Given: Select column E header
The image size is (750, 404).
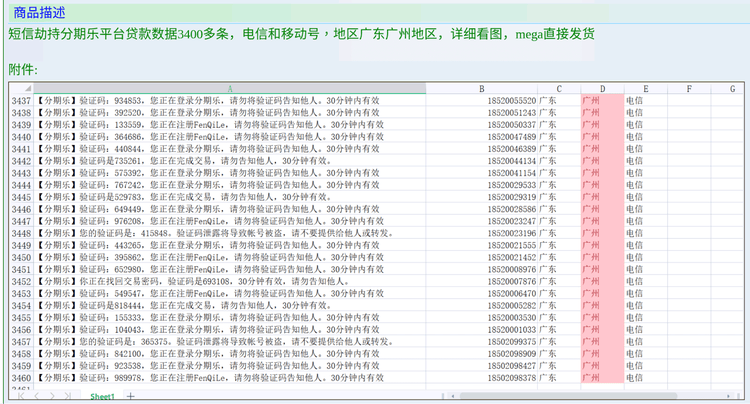Looking at the screenshot, I should 645,89.
